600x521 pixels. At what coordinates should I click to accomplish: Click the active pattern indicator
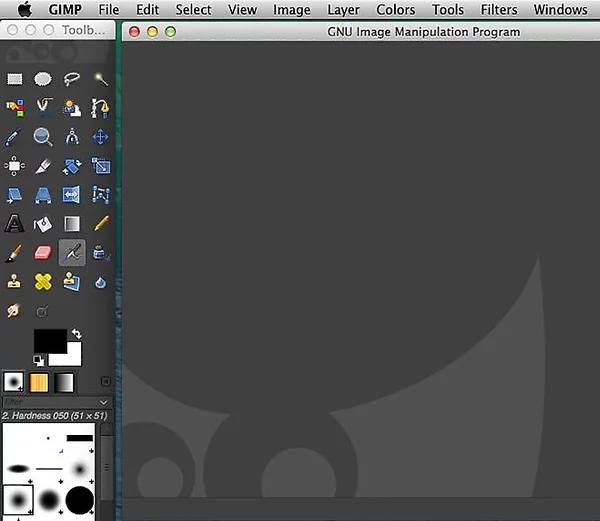click(39, 382)
